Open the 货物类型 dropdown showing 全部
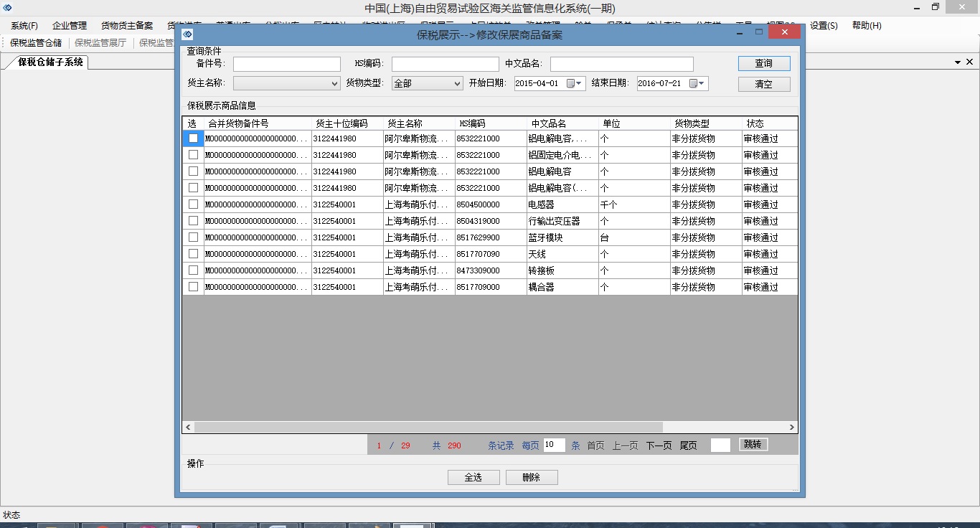The height and width of the screenshot is (528, 980). pos(458,84)
